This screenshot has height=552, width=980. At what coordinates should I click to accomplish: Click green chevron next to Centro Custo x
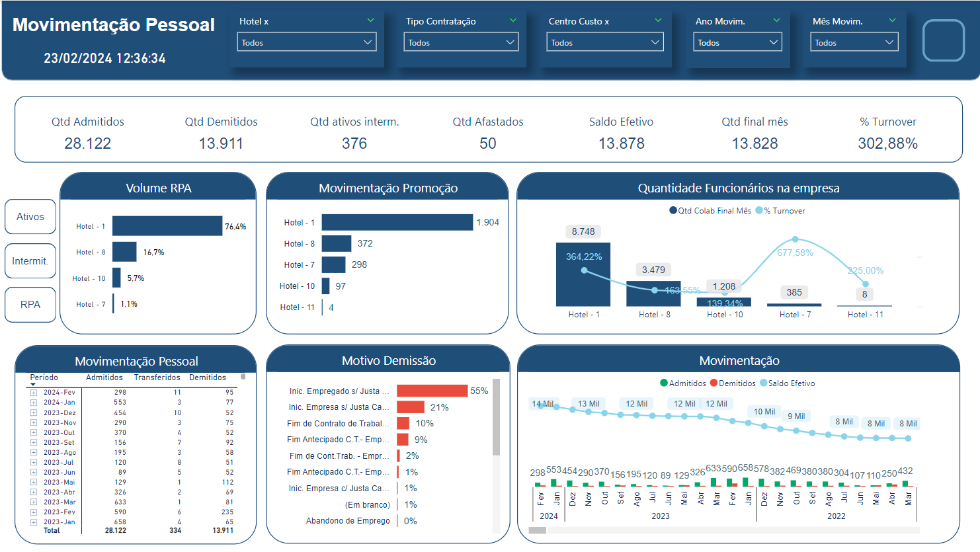(658, 20)
